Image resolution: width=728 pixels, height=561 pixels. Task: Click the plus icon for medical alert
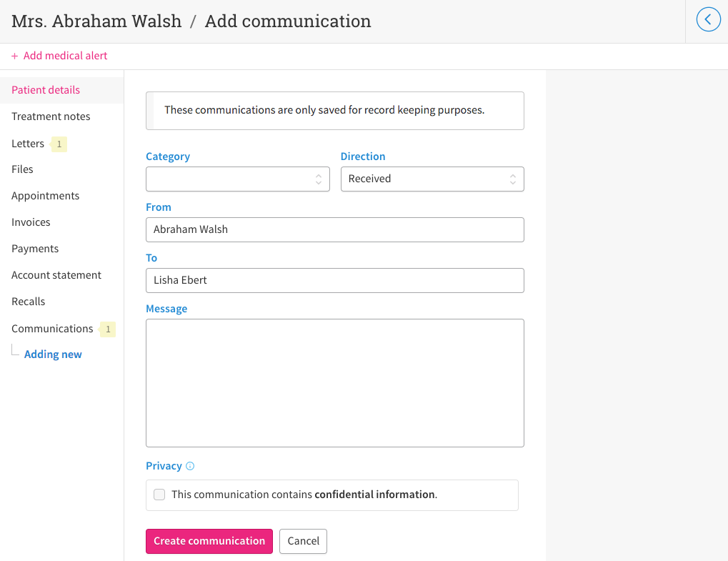[x=14, y=56]
